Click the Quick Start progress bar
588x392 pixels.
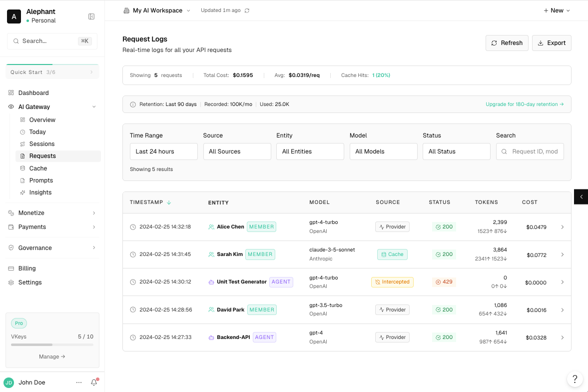(x=52, y=64)
